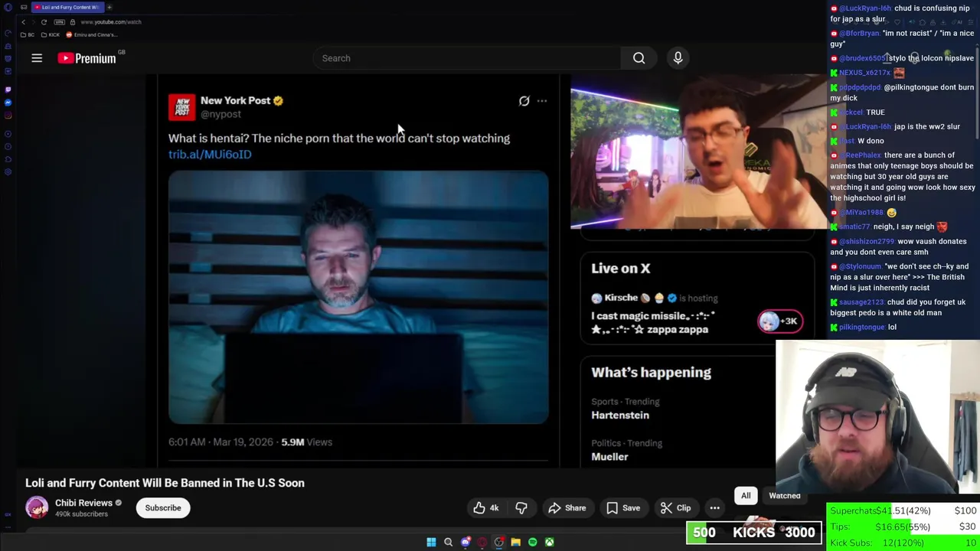This screenshot has width=980, height=551.
Task: Click the Live on X heading
Action: (x=620, y=269)
